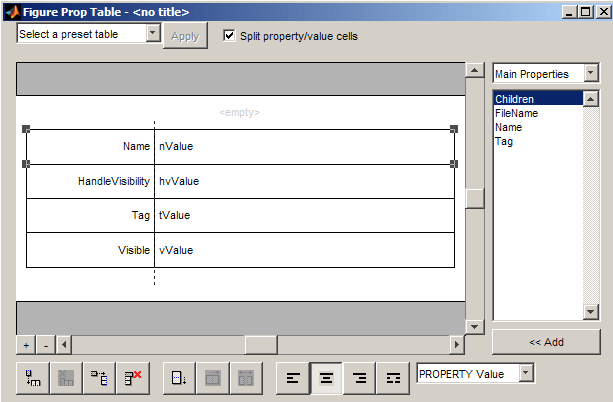
Task: Click the Apply button
Action: coord(185,36)
